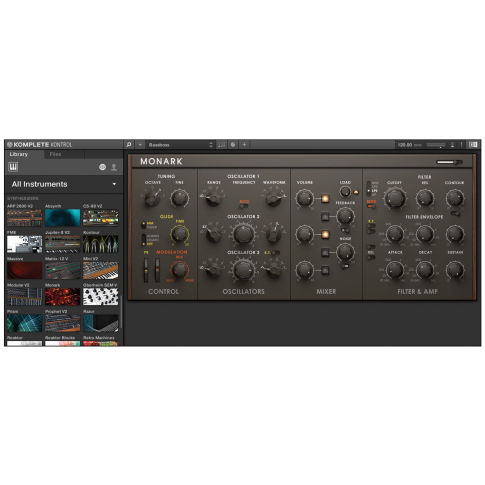
Task: Click the round perform icon in header
Action: [233, 145]
